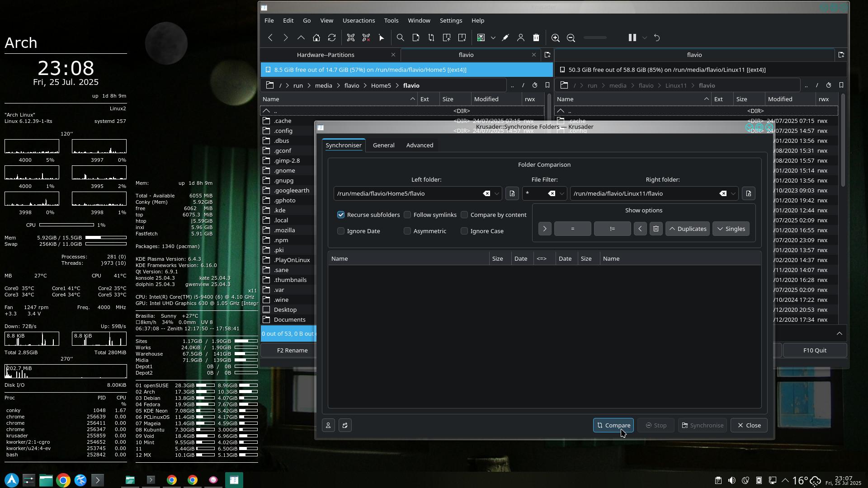Click the Compare button
Viewport: 868px width, 488px height.
pyautogui.click(x=613, y=426)
